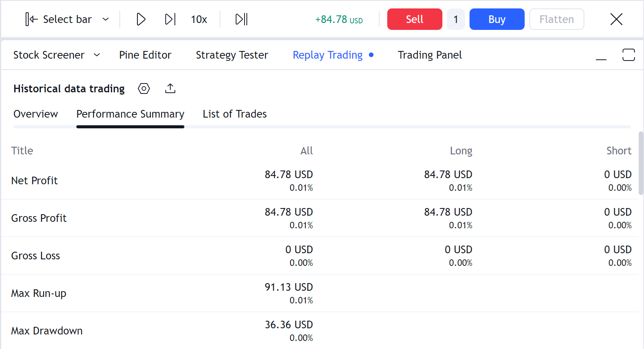Show the Overview tab
Screen dimensions: 644x349
pos(36,114)
